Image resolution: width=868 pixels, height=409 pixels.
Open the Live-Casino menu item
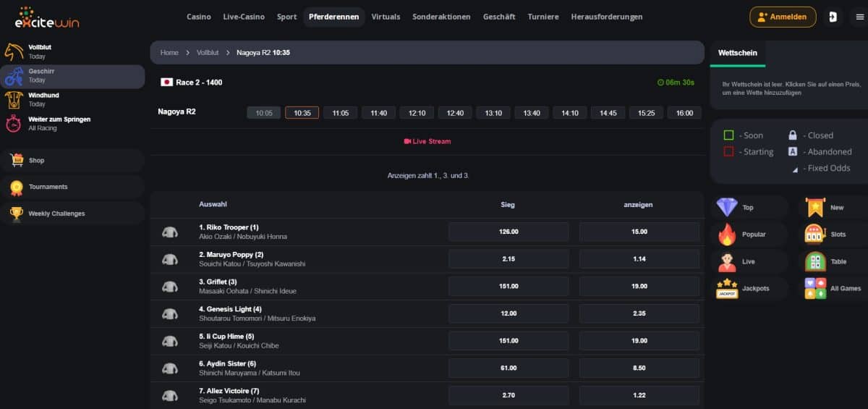[x=244, y=17]
